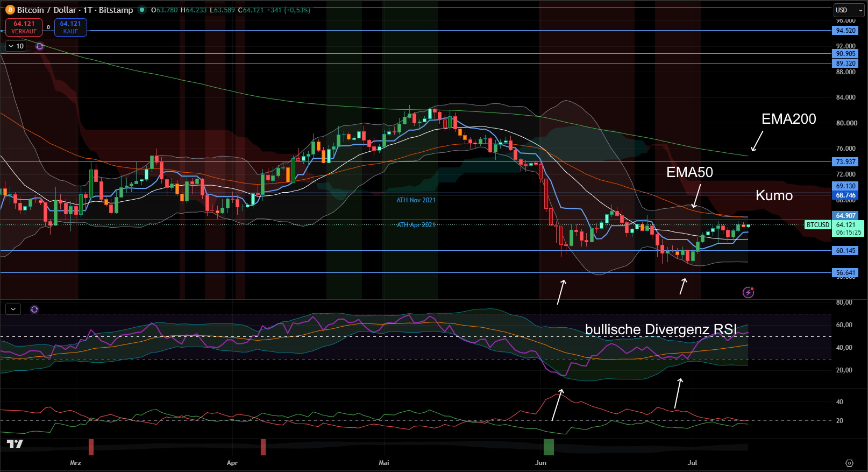Collapse the RSI pane legend chevron

(x=13, y=309)
